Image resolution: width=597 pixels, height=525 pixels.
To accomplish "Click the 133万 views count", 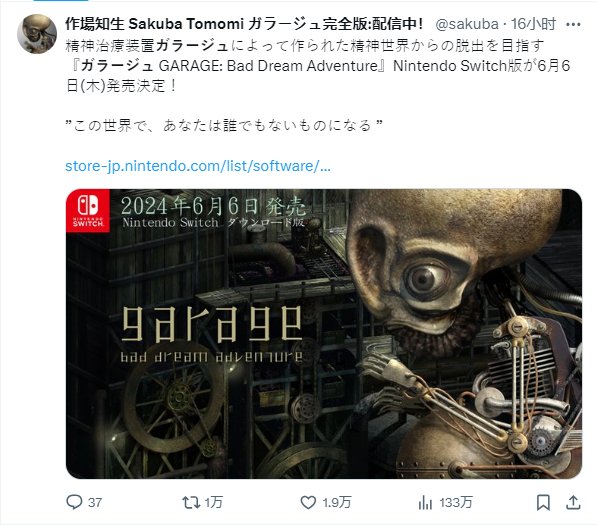I will click(456, 503).
